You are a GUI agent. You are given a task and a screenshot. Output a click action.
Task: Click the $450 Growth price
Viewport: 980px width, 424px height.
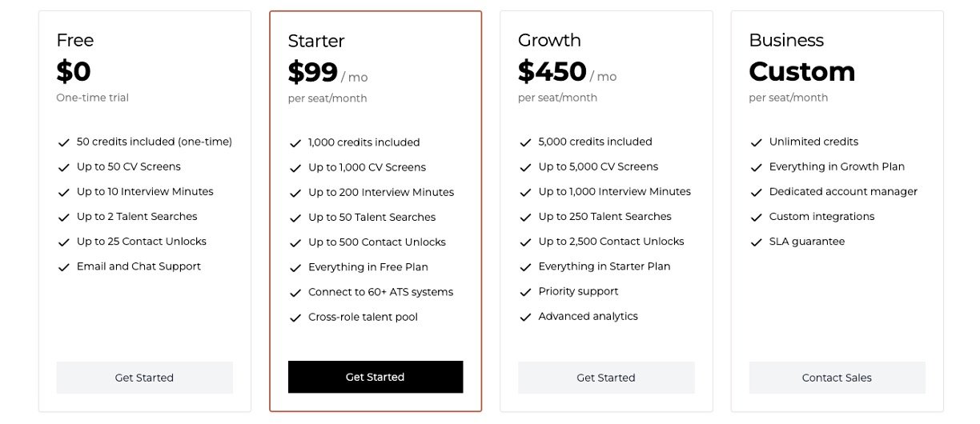click(552, 72)
